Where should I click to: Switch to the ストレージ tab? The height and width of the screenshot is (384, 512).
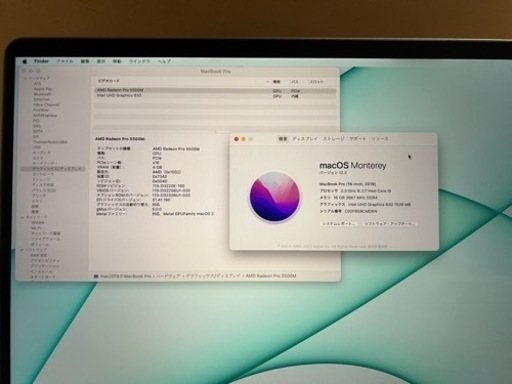[x=333, y=139]
